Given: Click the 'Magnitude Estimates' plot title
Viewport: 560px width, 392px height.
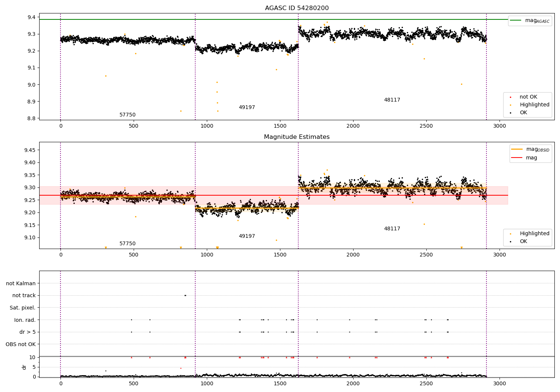Looking at the screenshot, I should [297, 137].
